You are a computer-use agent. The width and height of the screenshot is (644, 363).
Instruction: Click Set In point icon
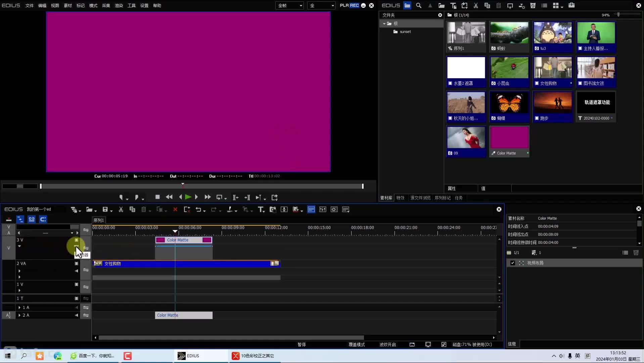coord(121,197)
